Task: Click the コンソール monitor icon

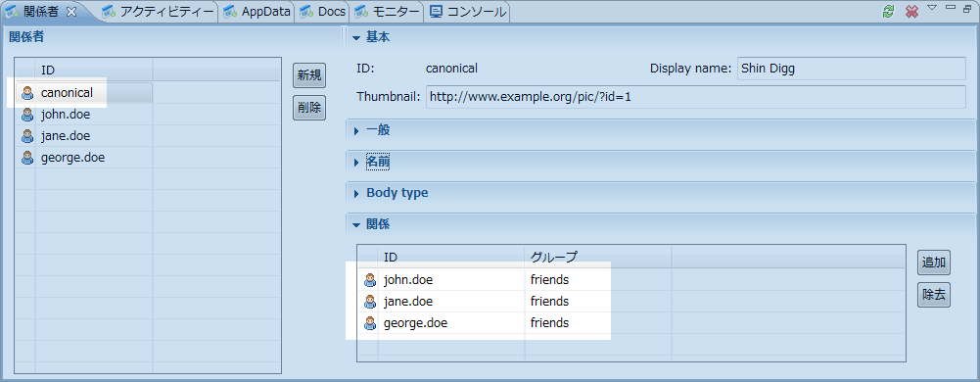Action: 437,11
